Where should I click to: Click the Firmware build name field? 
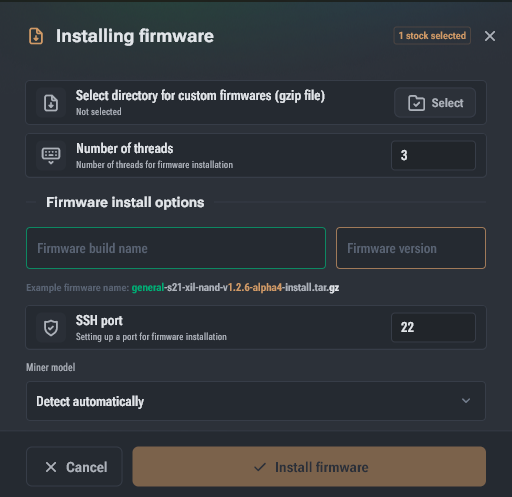point(176,248)
